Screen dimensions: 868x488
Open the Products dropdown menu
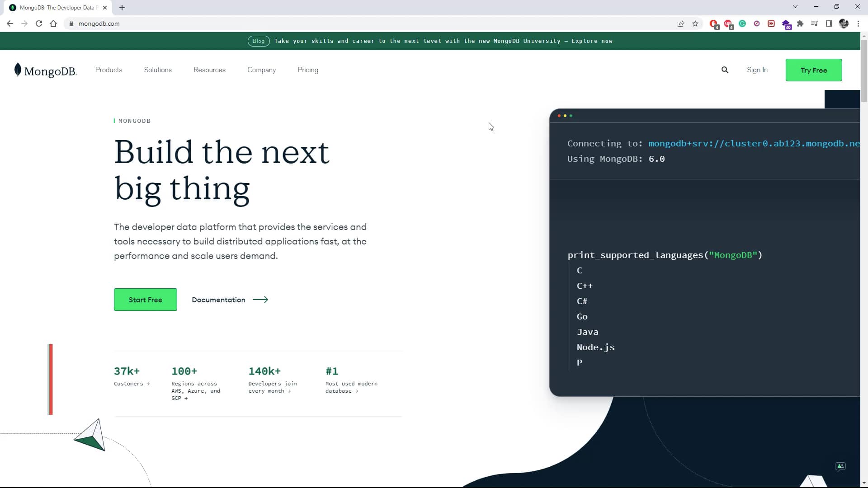[x=108, y=70]
